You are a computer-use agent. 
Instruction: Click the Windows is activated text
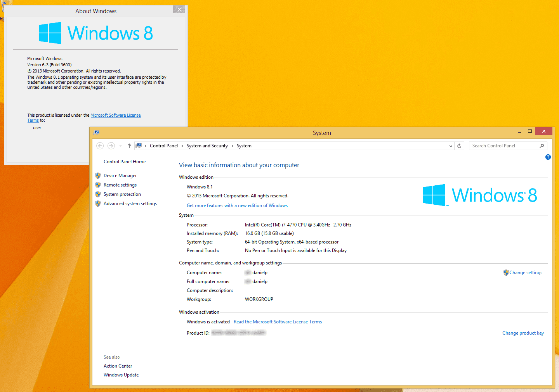tap(208, 322)
